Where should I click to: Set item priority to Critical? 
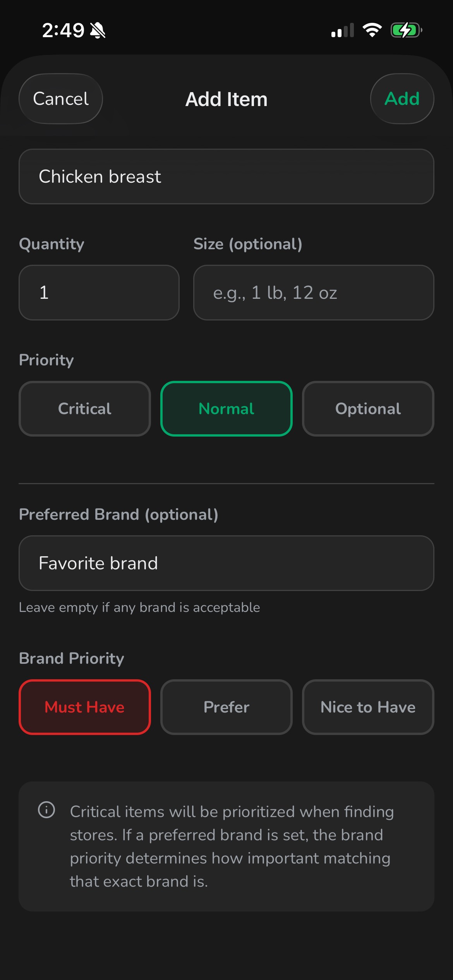(85, 409)
